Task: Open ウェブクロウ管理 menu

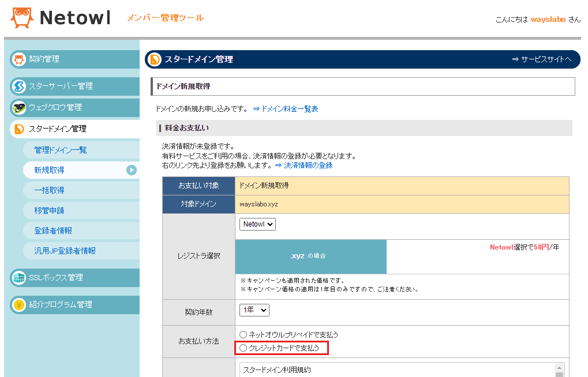Action: pos(74,108)
